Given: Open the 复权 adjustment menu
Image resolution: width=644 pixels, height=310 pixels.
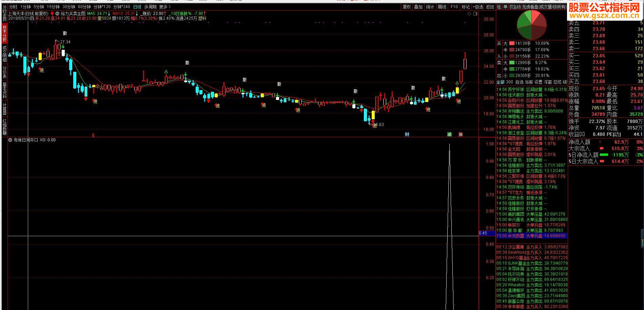Looking at the screenshot, I should click(x=407, y=7).
